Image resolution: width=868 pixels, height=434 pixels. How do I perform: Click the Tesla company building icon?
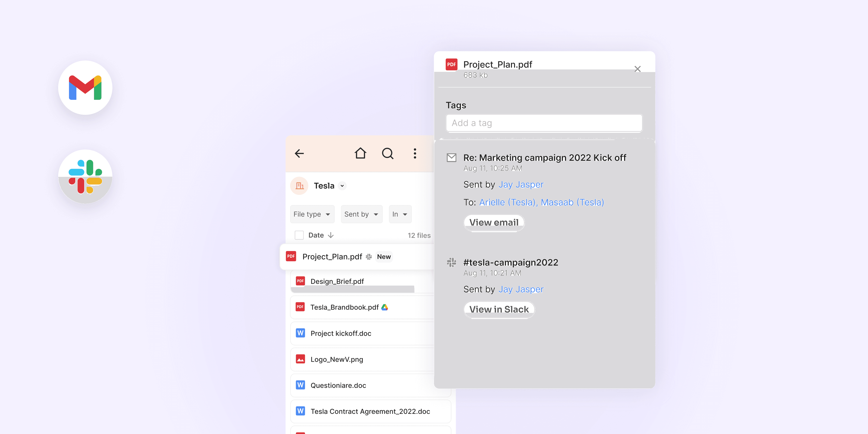[299, 186]
